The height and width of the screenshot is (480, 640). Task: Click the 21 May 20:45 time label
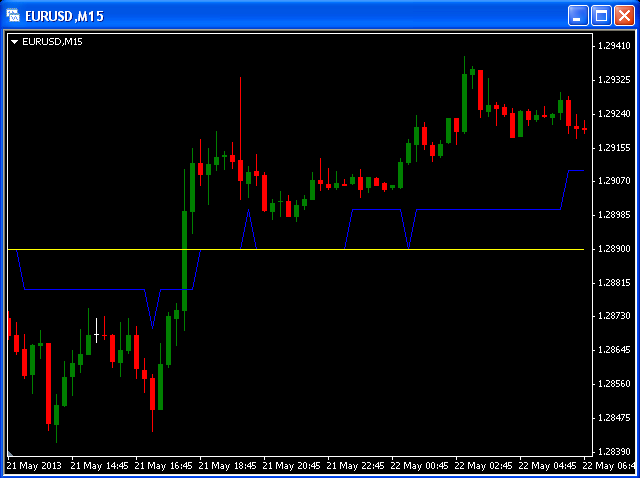(292, 466)
